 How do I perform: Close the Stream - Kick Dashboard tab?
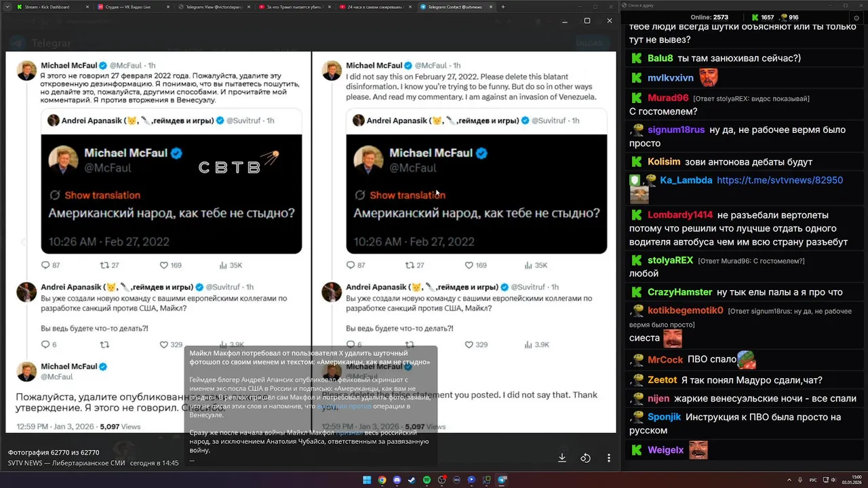(87, 7)
